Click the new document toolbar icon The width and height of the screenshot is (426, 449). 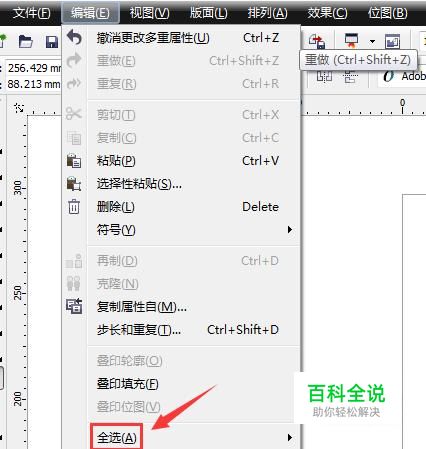point(3,41)
